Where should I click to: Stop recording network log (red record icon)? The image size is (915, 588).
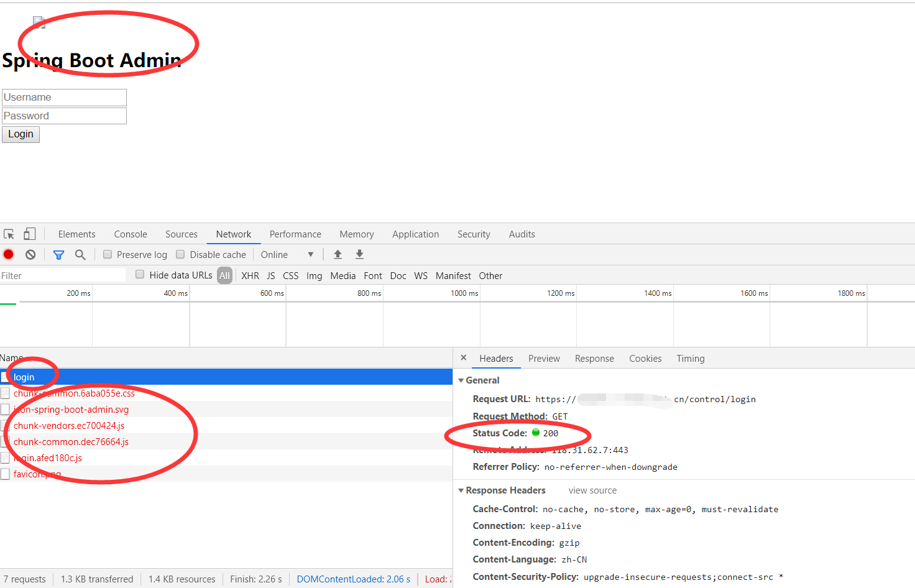8,254
